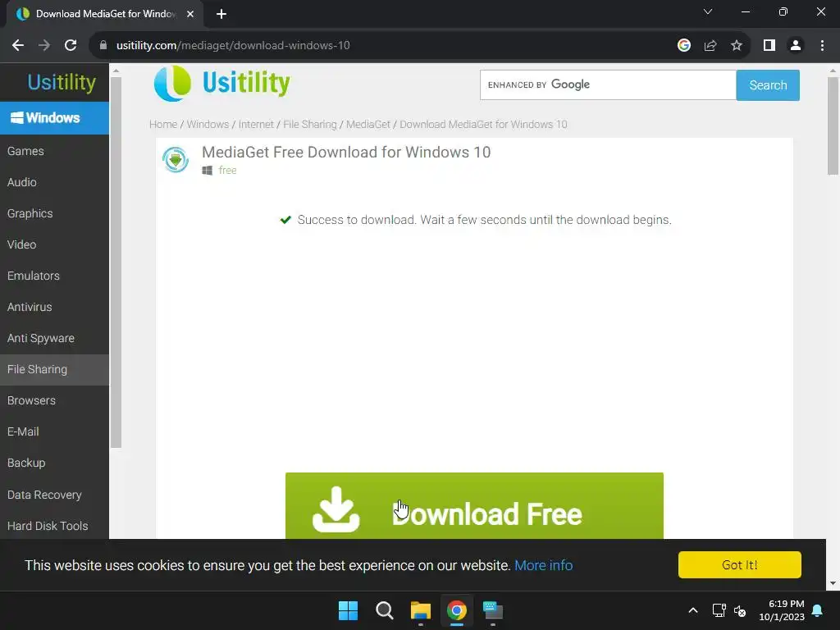The image size is (840, 630).
Task: Open the Backup category
Action: (54, 463)
